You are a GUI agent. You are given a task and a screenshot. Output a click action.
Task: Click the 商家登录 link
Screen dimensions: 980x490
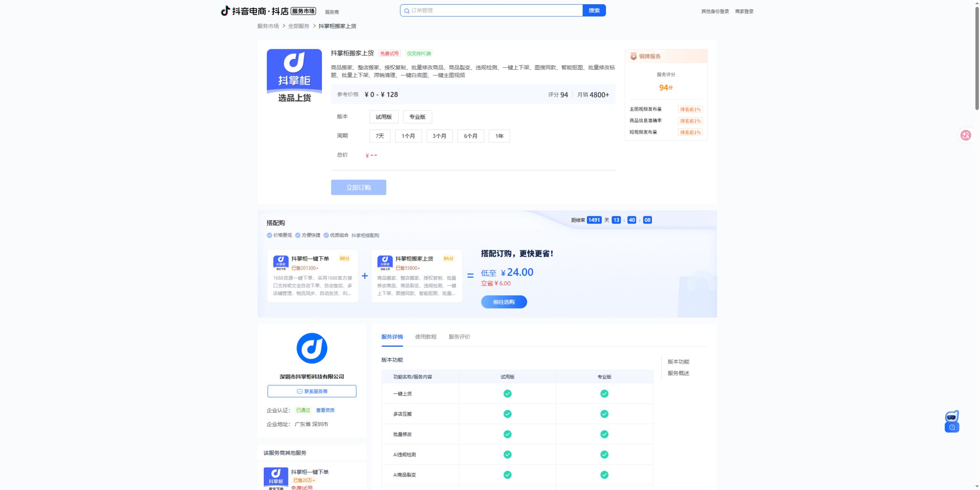pos(744,12)
